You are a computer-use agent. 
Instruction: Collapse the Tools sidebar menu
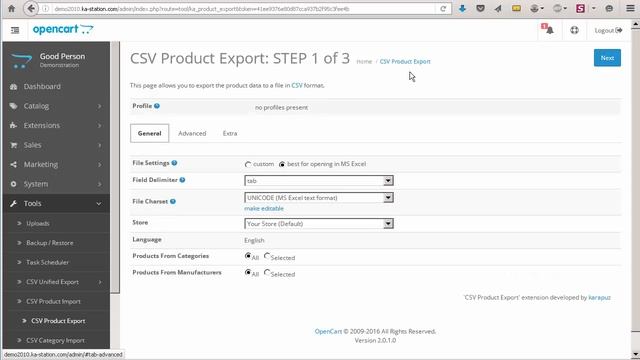(x=56, y=204)
